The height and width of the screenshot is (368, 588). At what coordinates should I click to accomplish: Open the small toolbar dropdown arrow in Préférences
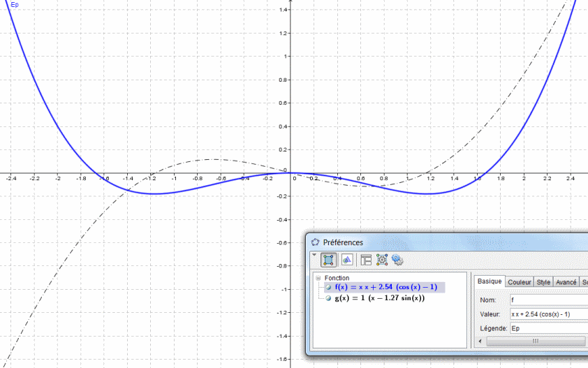tap(314, 256)
